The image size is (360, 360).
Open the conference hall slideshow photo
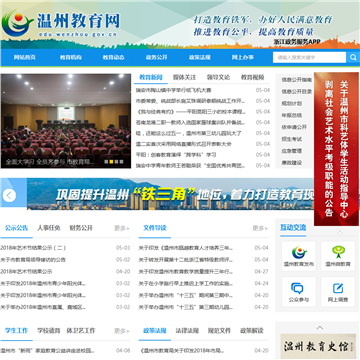click(x=66, y=121)
